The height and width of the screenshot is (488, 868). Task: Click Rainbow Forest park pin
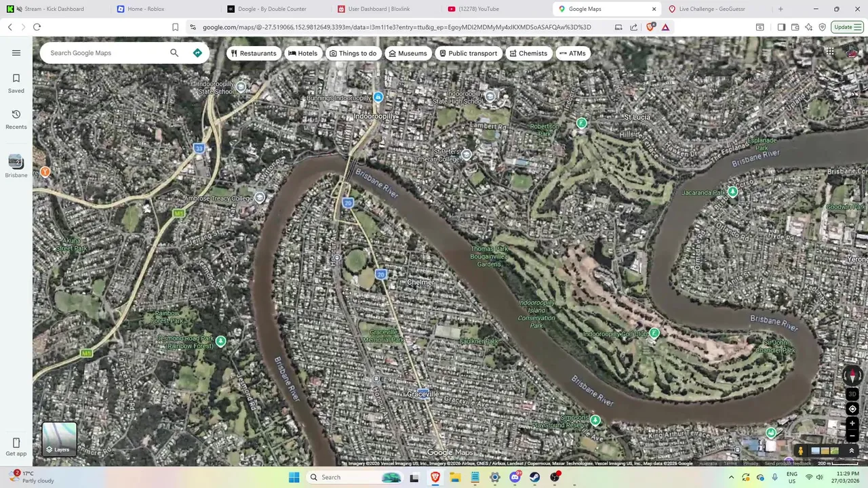point(220,342)
